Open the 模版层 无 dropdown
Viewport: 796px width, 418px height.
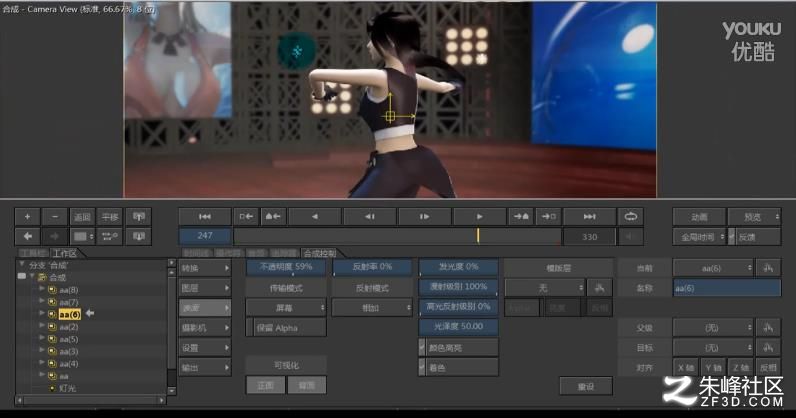[x=545, y=288]
